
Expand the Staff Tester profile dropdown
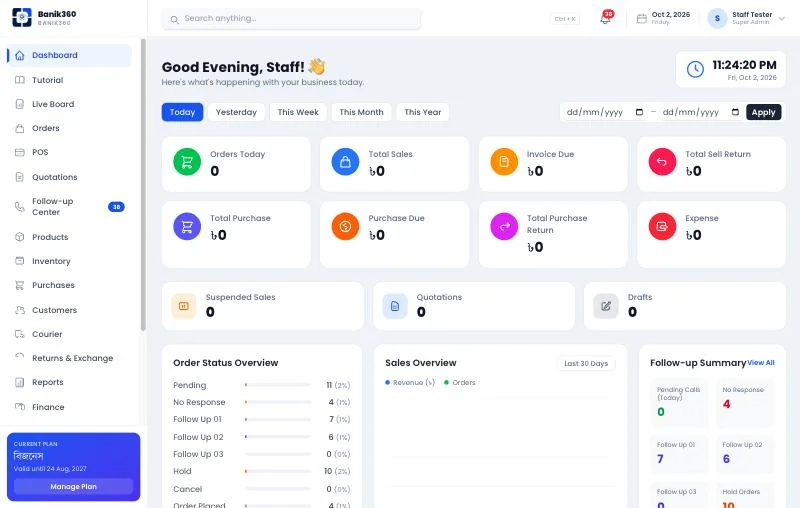(746, 18)
